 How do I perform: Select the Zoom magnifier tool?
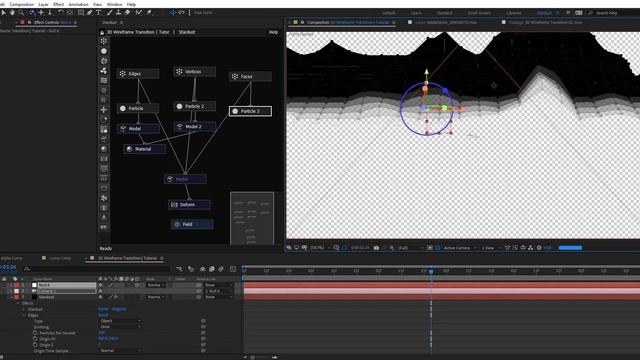click(21, 13)
